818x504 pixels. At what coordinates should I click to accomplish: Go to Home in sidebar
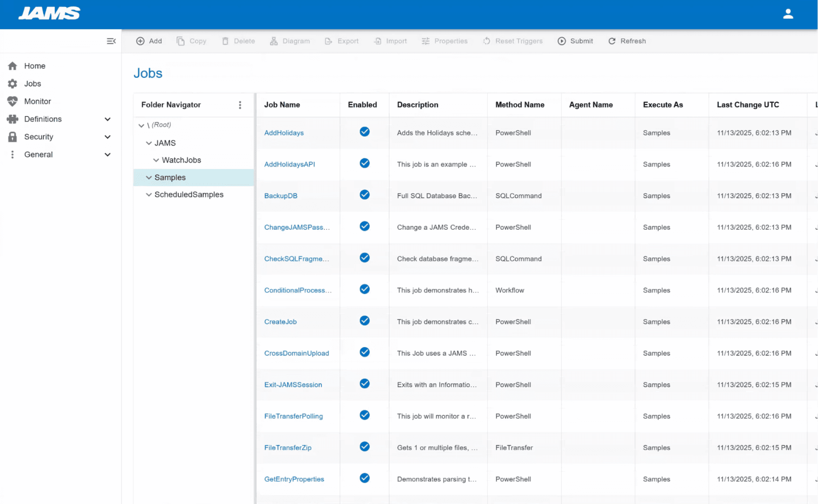[35, 66]
